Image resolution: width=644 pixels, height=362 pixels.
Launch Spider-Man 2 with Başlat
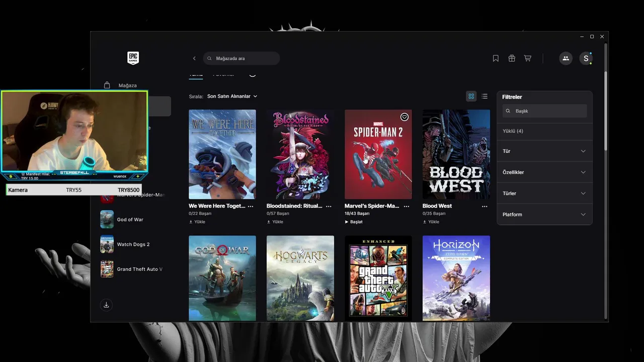tap(354, 222)
